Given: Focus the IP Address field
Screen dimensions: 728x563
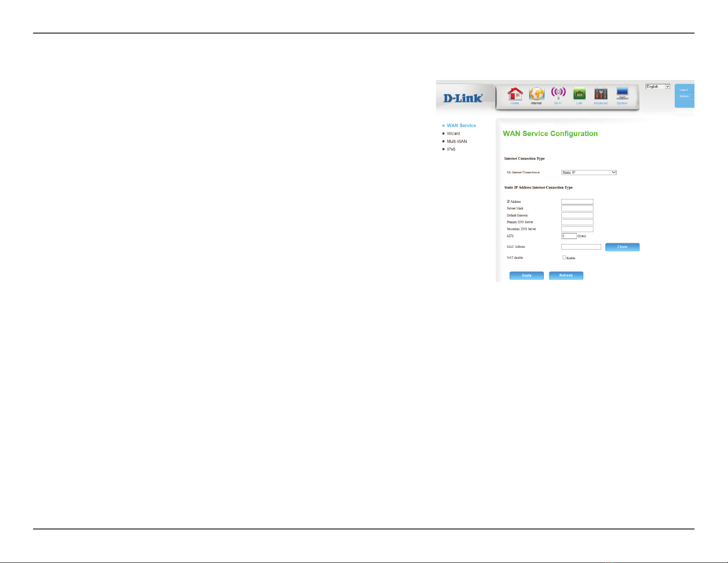Looking at the screenshot, I should pyautogui.click(x=577, y=202).
